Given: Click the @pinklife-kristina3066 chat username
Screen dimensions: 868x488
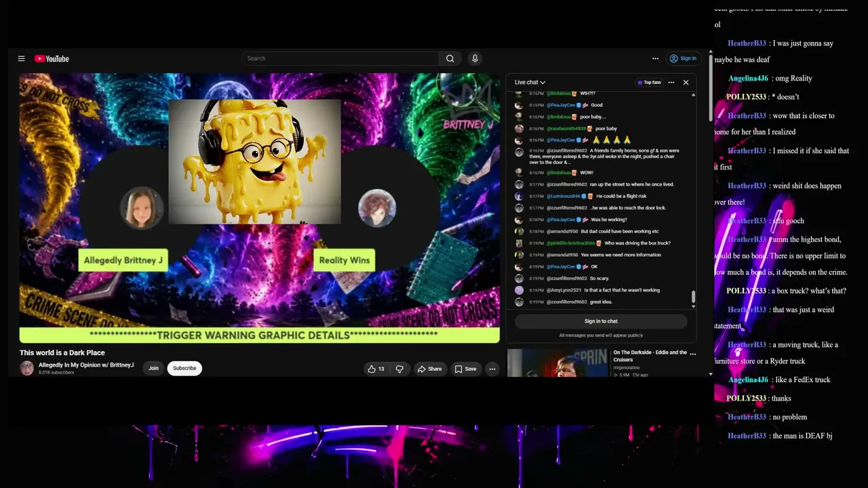Looking at the screenshot, I should 571,243.
